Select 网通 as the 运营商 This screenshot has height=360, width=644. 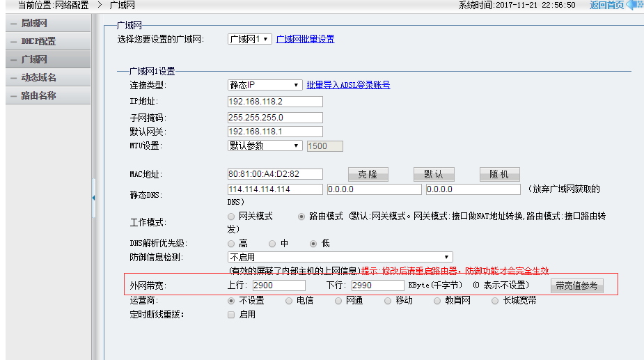(338, 301)
